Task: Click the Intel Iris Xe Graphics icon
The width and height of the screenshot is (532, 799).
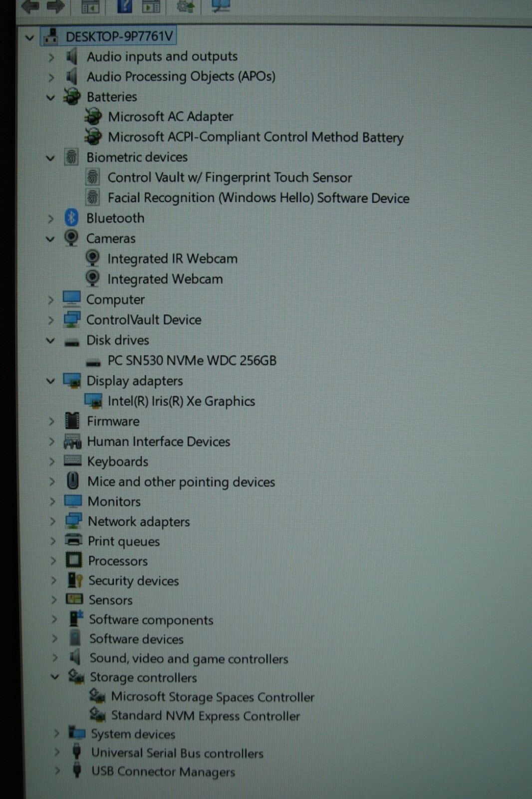Action: pos(93,400)
